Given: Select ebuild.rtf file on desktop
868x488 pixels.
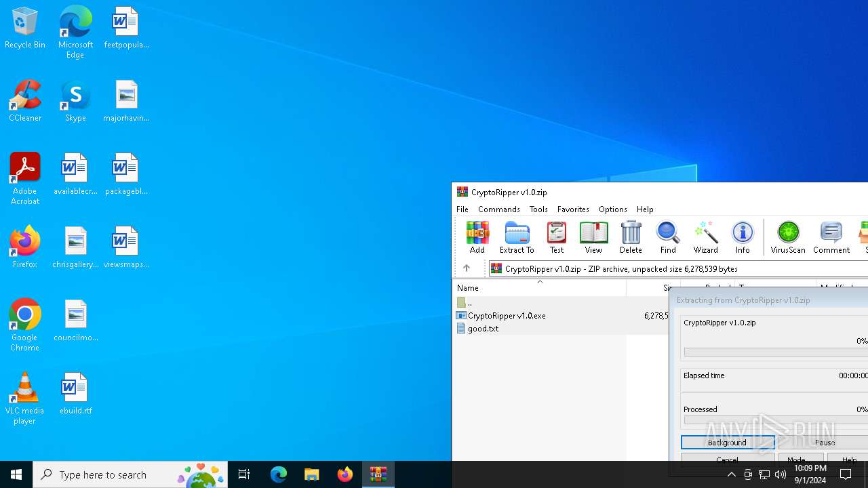Looking at the screenshot, I should (75, 394).
